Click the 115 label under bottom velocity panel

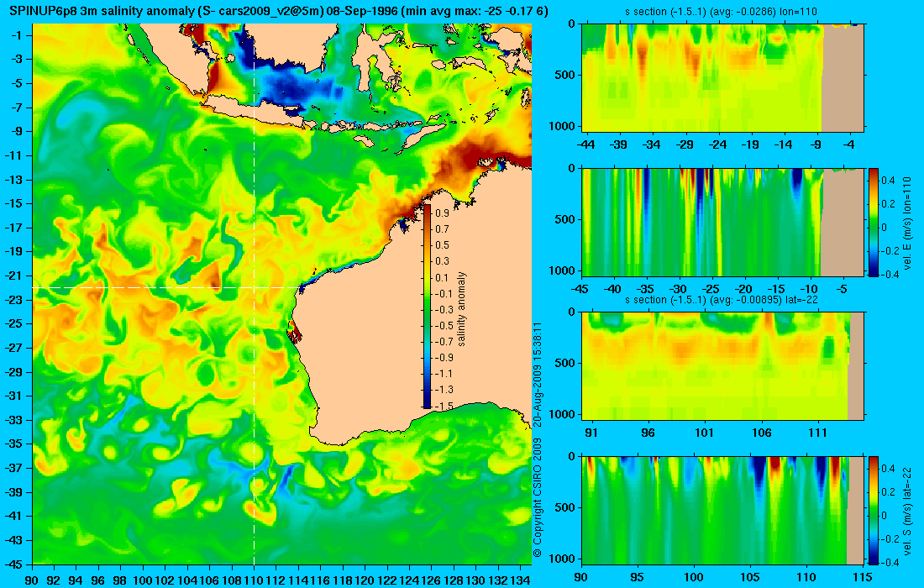[863, 577]
